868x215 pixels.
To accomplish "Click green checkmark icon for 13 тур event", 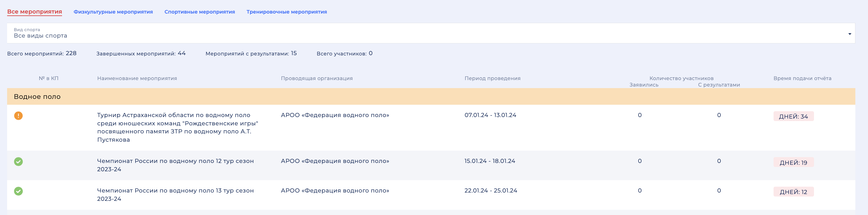I will pos(19,192).
